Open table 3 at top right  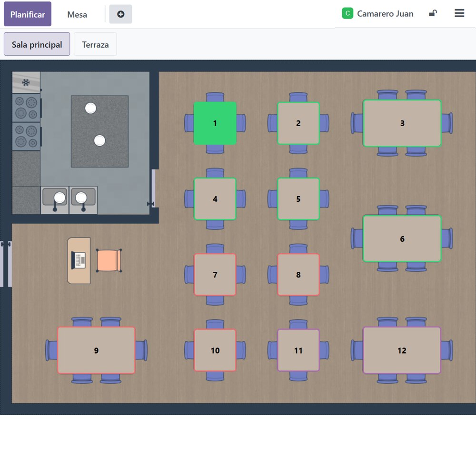(x=402, y=123)
